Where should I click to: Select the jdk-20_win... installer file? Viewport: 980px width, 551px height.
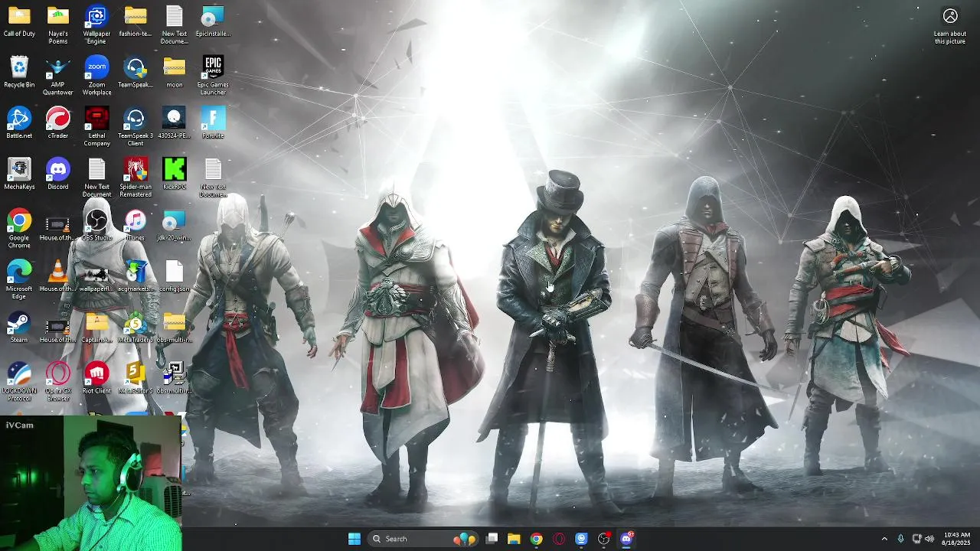[x=175, y=226]
